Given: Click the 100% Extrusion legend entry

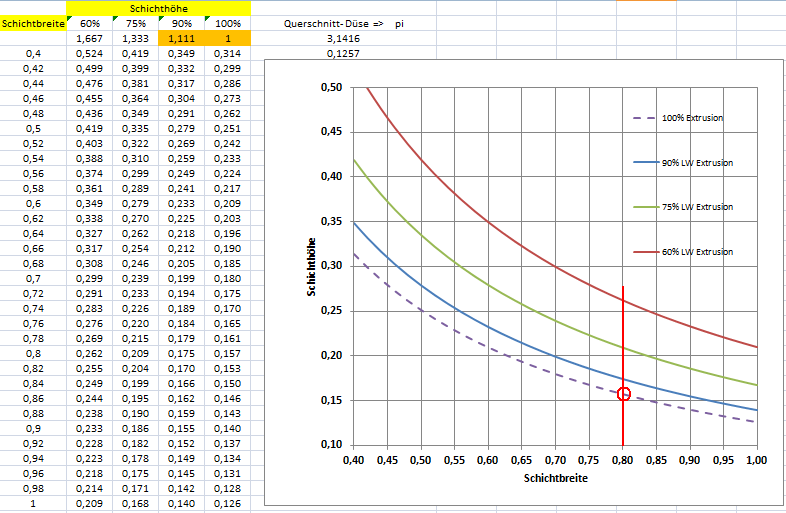Looking at the screenshot, I should 691,118.
